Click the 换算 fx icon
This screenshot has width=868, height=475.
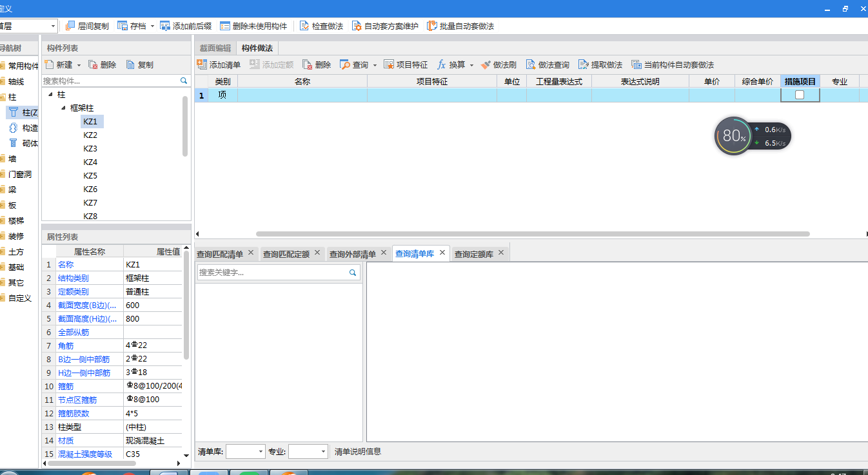coord(442,64)
